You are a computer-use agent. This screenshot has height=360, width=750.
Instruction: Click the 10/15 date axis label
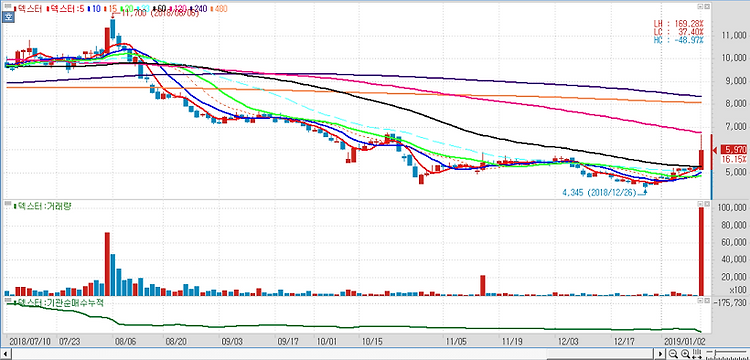tap(373, 342)
